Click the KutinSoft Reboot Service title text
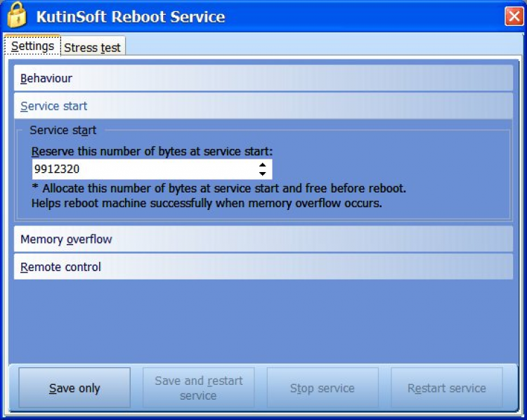Image resolution: width=527 pixels, height=420 pixels. (131, 16)
